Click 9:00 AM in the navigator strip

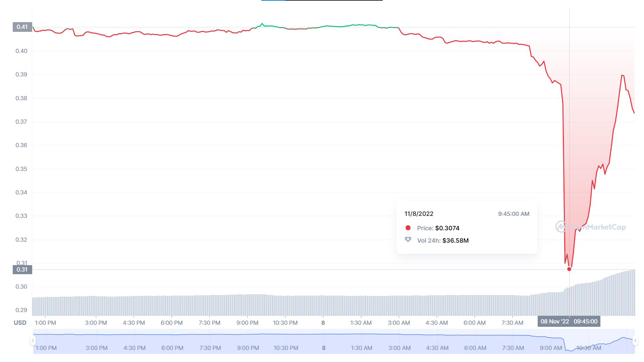click(551, 348)
